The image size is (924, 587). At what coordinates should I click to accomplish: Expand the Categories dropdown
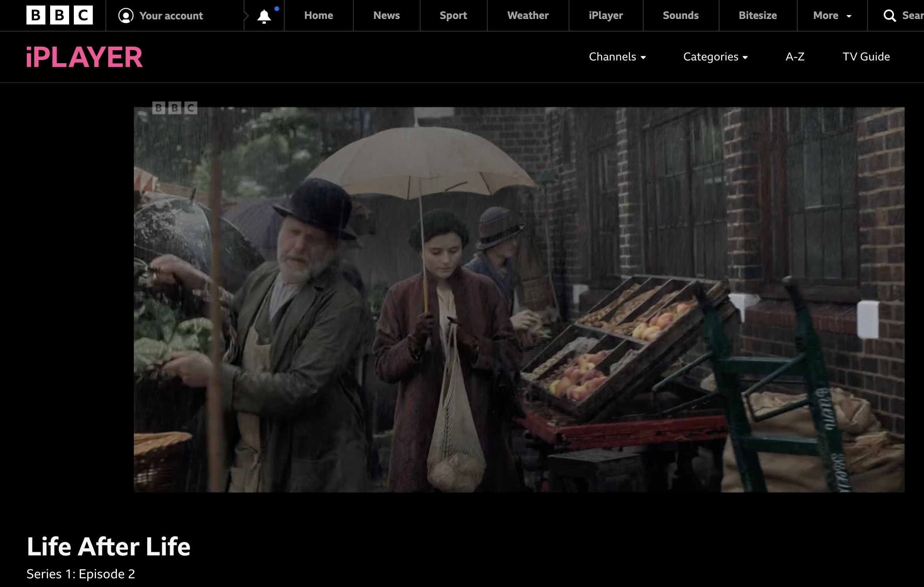tap(716, 57)
